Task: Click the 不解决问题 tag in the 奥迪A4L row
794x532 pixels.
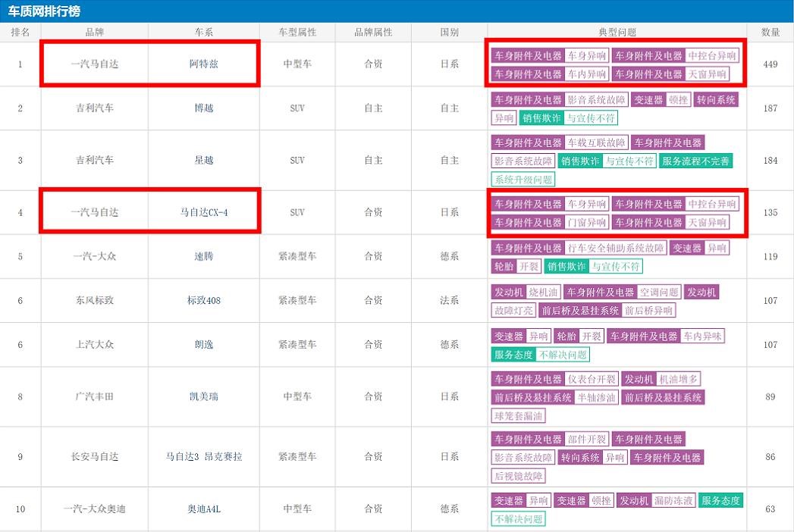Action: [x=518, y=519]
